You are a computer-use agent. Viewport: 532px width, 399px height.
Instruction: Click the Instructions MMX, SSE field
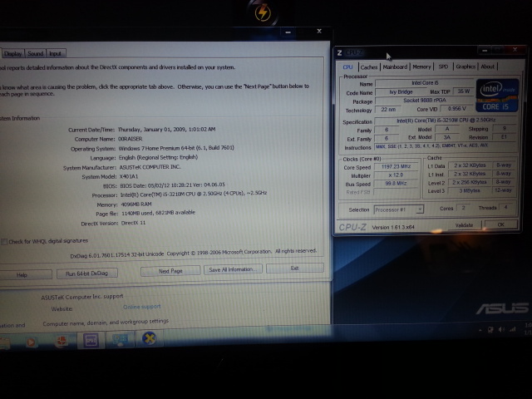446,146
